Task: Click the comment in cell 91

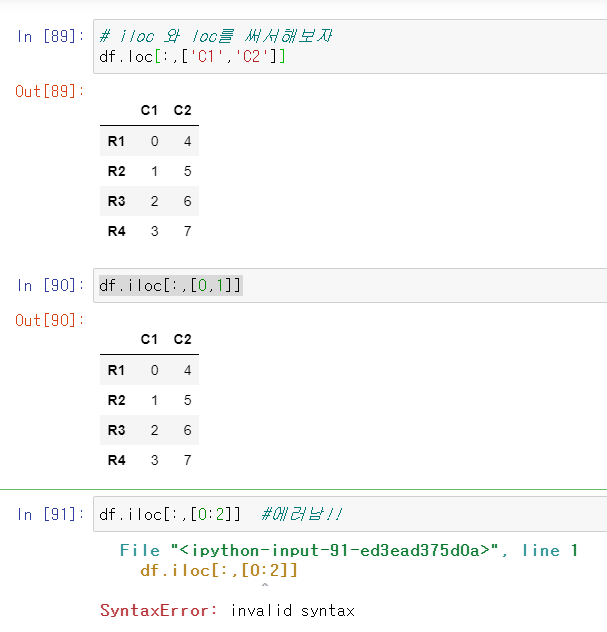Action: [x=301, y=514]
